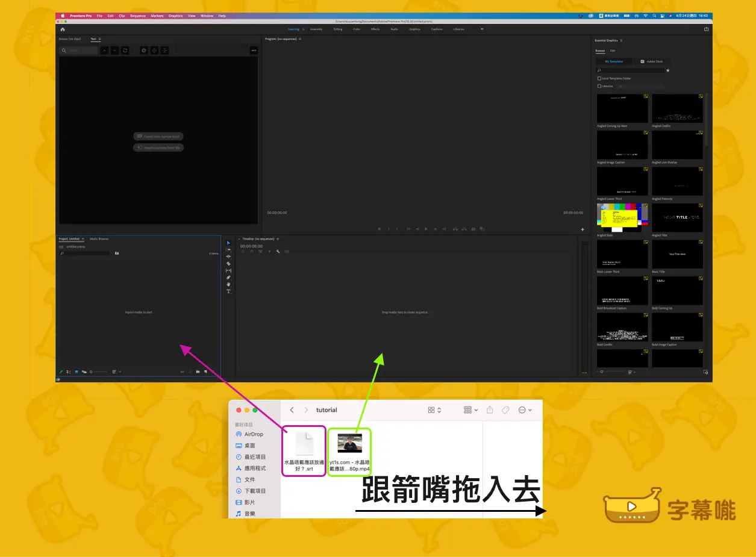Tick the Libraries checkbox
Viewport: 756px width, 557px height.
[x=599, y=86]
